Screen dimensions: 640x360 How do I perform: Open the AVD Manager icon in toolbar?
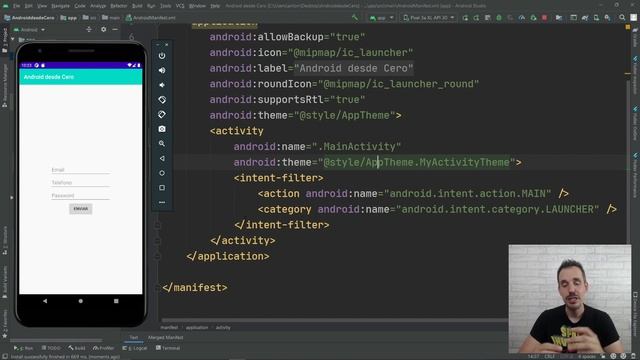coord(596,18)
